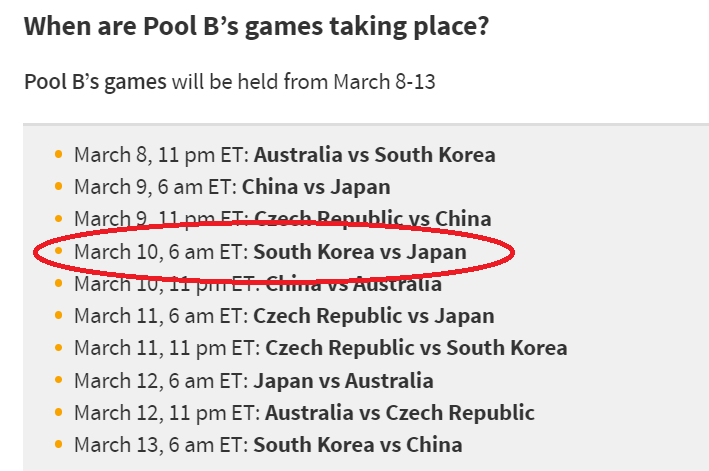Screen dimensions: 709x471
Task: Click the "will be held from March 8-13" text
Action: click(303, 82)
